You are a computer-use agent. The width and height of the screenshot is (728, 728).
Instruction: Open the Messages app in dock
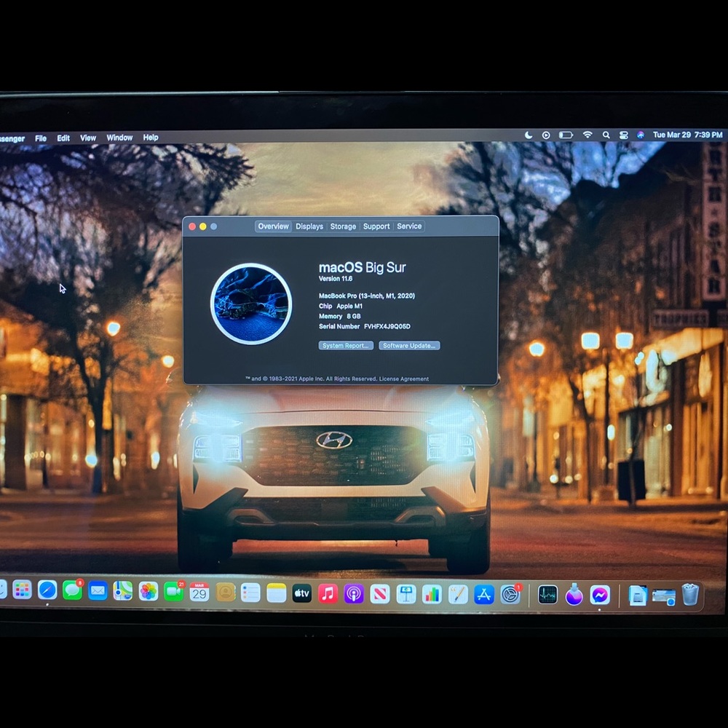pyautogui.click(x=72, y=590)
